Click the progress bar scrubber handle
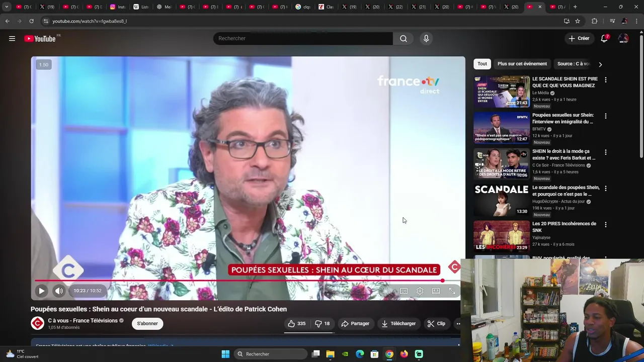This screenshot has width=644, height=362. click(442, 281)
